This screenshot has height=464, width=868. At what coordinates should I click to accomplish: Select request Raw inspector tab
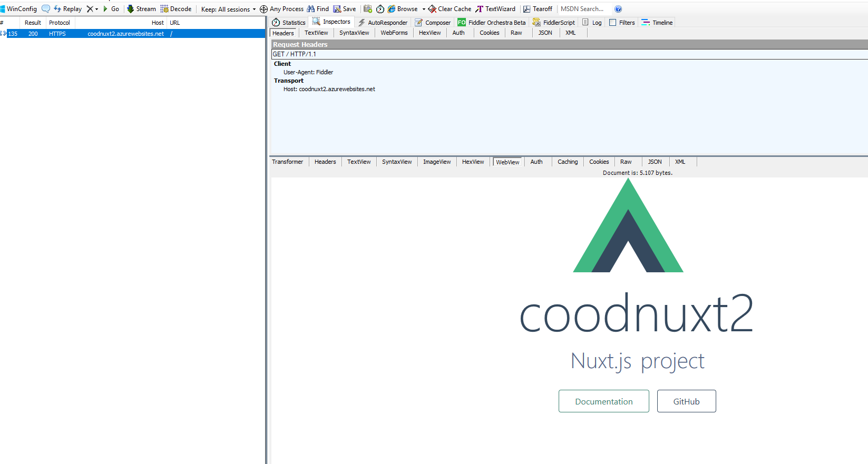[516, 33]
